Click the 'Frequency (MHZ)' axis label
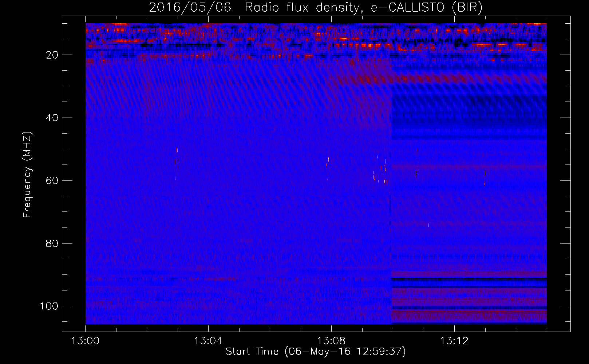 (27, 175)
